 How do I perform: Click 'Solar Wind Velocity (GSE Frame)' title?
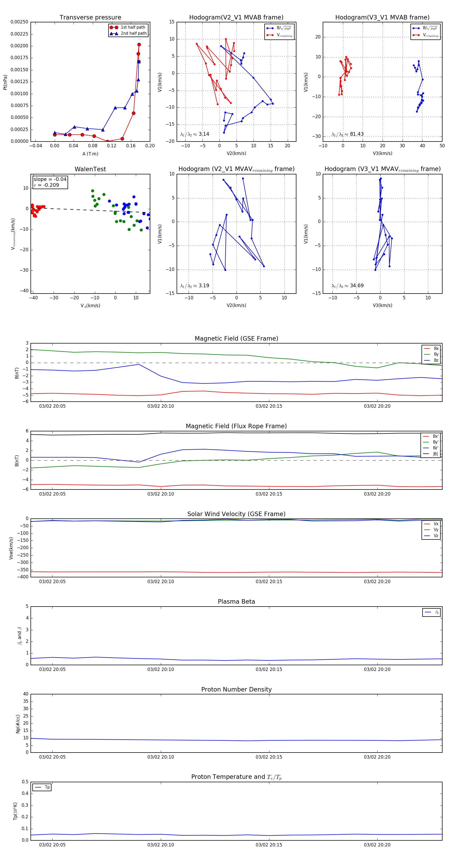[x=236, y=514]
